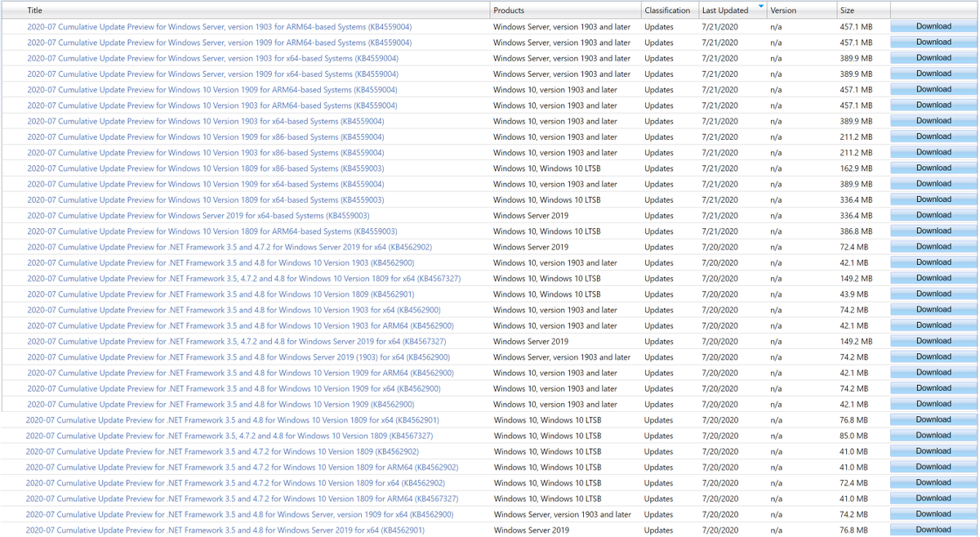Open Windows 10 Version 1809 x86 KB4559003 link
The height and width of the screenshot is (537, 980).
tap(206, 168)
